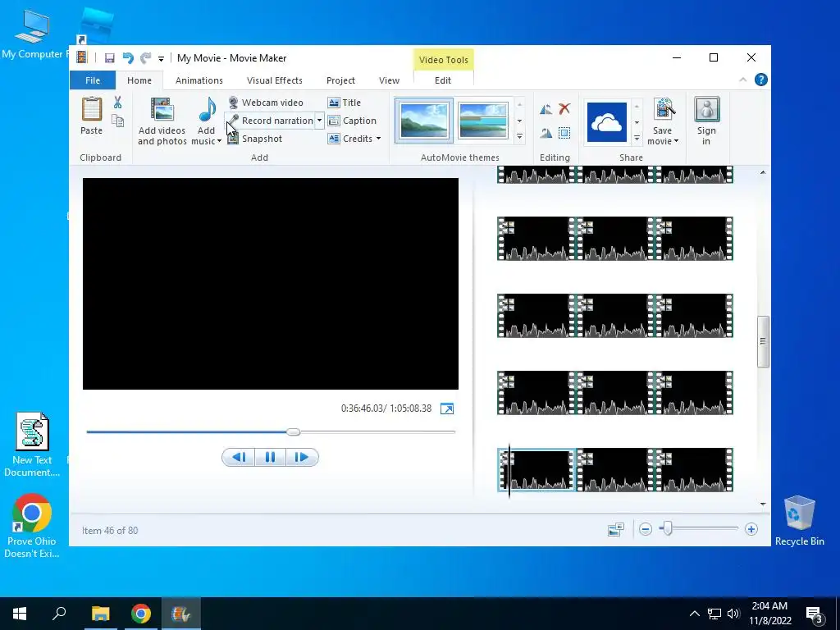Undo last action in title bar
The height and width of the screenshot is (630, 840).
(x=127, y=58)
